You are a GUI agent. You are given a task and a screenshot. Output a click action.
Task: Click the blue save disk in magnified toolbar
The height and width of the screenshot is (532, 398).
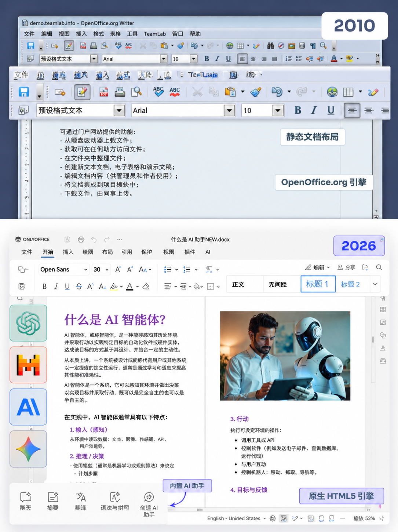coord(24,92)
